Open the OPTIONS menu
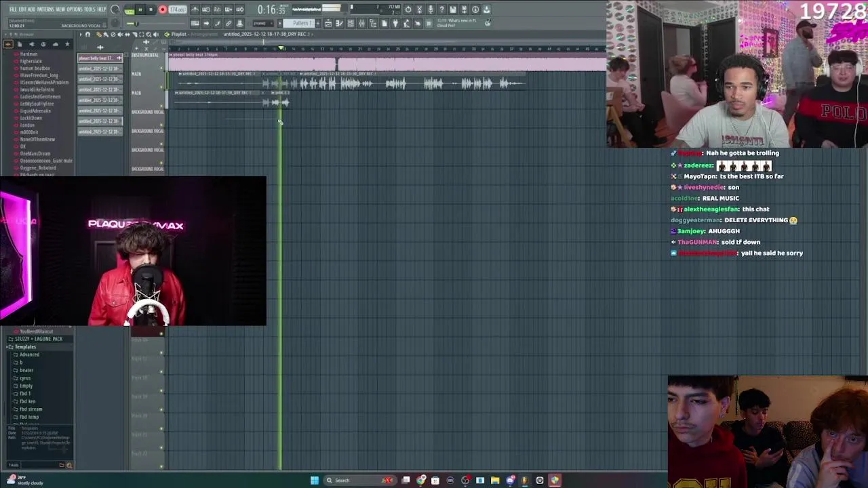 75,9
